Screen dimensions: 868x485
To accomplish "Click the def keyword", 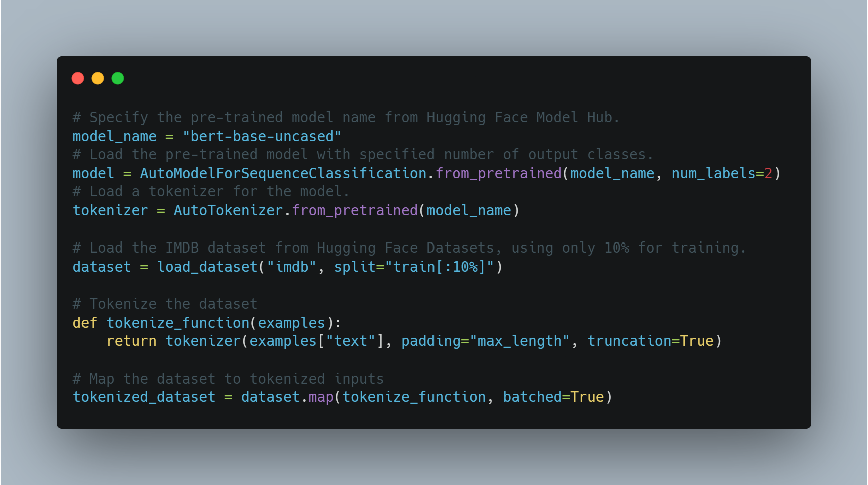I will [85, 323].
